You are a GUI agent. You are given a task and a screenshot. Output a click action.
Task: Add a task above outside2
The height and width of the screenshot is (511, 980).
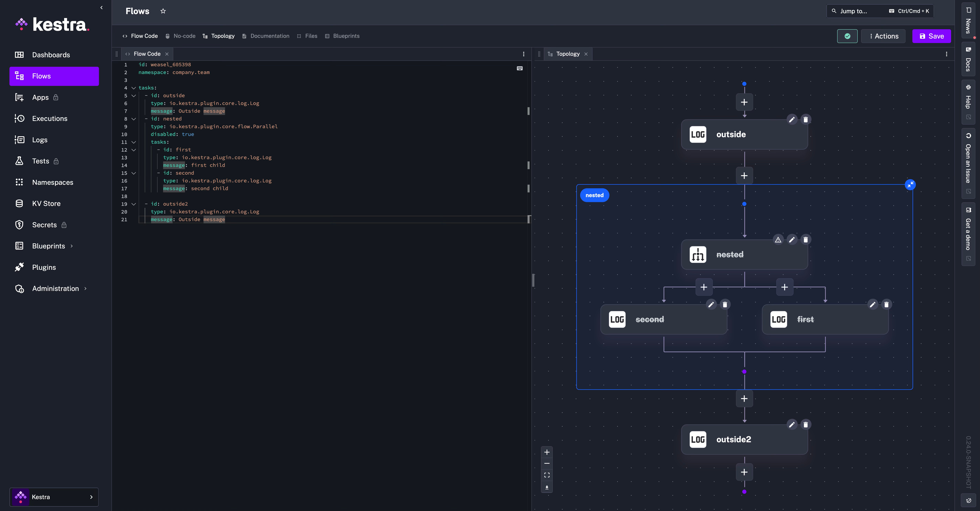click(x=744, y=398)
